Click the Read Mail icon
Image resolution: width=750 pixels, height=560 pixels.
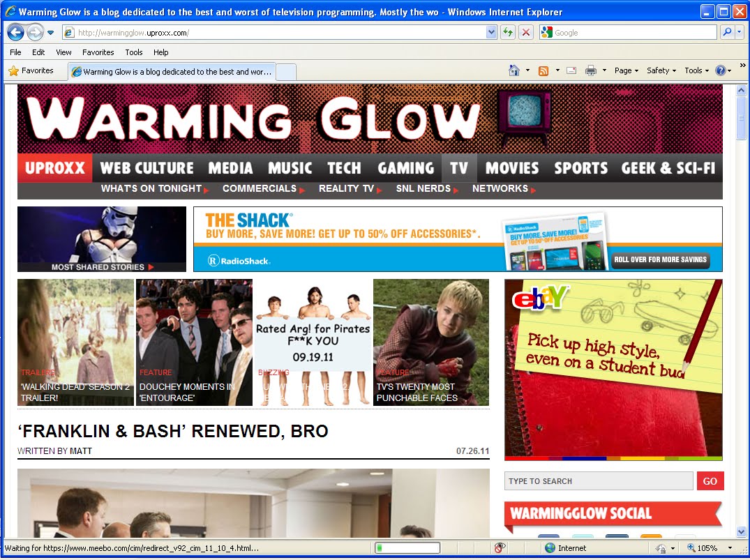point(571,70)
